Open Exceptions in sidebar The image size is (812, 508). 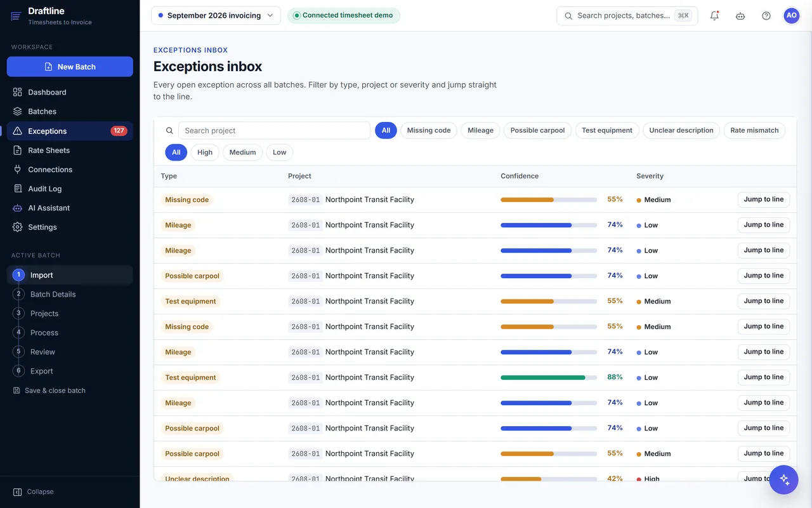(70, 131)
